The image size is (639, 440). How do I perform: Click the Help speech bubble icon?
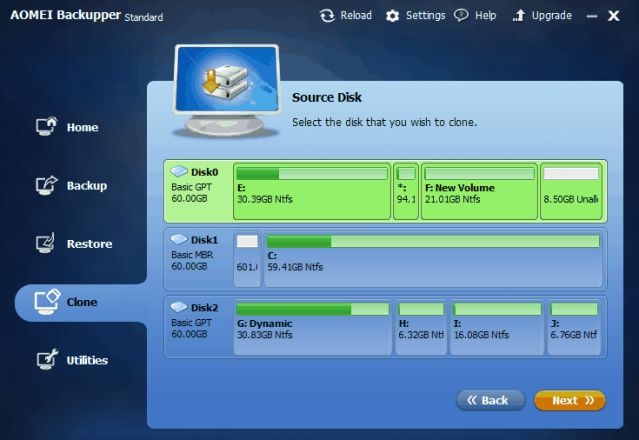pos(461,16)
